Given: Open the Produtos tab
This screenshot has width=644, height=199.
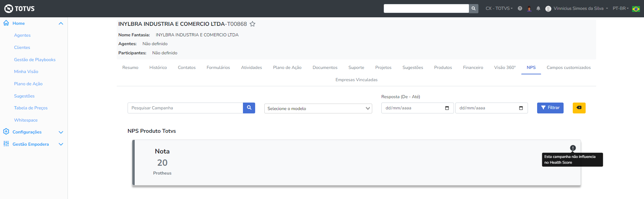Looking at the screenshot, I should click(443, 68).
